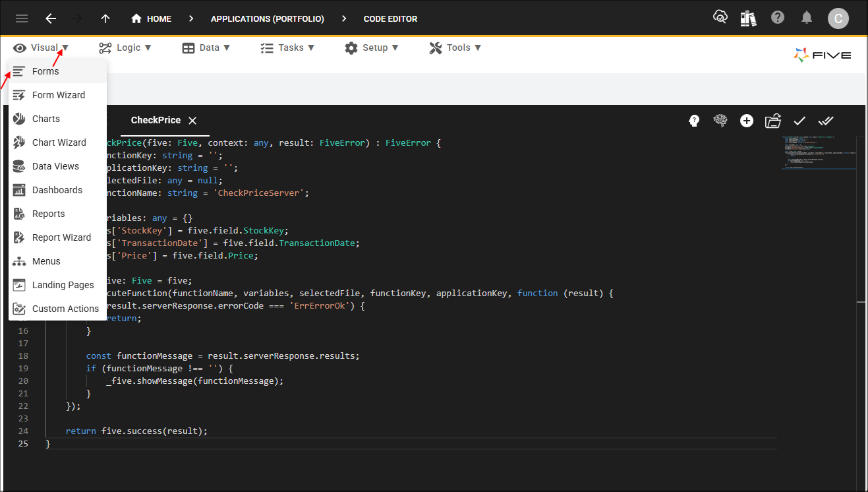Select Forms from Visual menu
This screenshot has width=868, height=492.
click(x=57, y=71)
